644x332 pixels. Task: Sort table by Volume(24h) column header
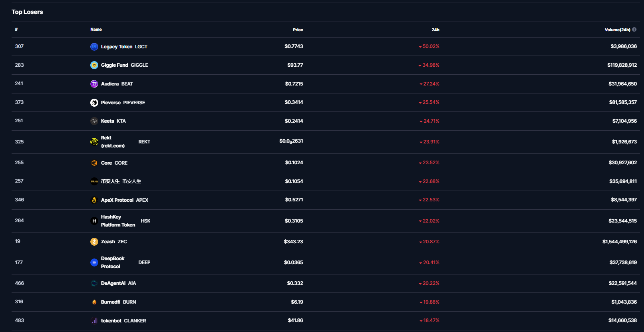[x=617, y=30]
